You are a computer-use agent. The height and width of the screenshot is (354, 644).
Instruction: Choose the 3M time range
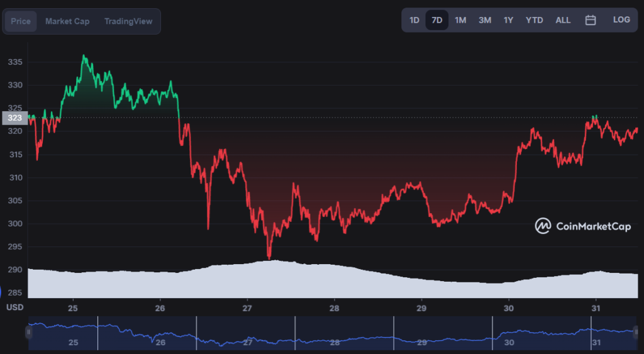[x=485, y=20]
